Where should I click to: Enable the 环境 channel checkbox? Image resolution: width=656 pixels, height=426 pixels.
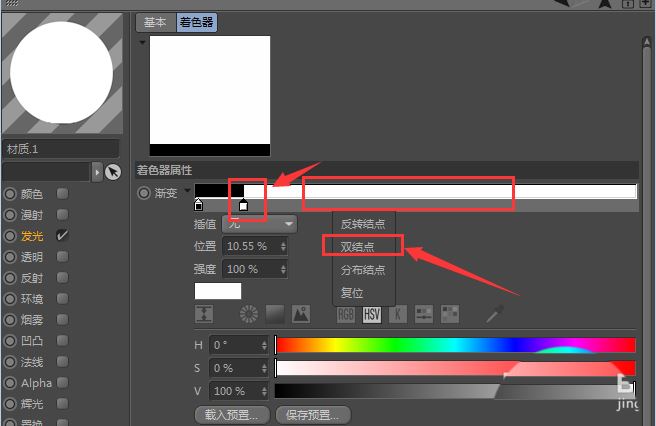coord(62,298)
